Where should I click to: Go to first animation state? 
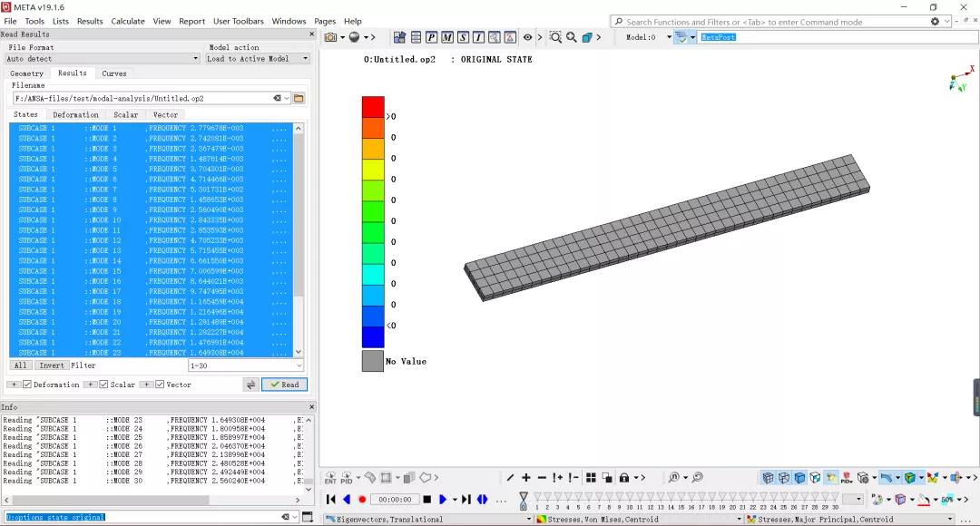coord(331,499)
